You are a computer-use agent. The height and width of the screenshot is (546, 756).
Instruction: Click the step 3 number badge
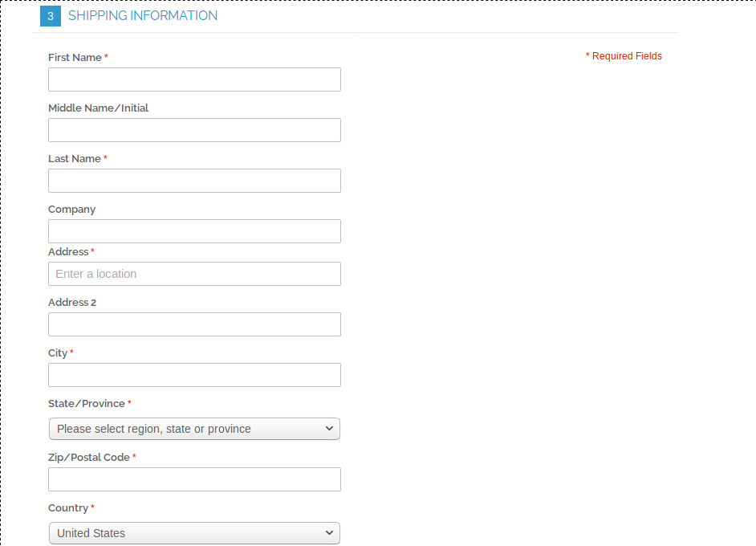[51, 16]
